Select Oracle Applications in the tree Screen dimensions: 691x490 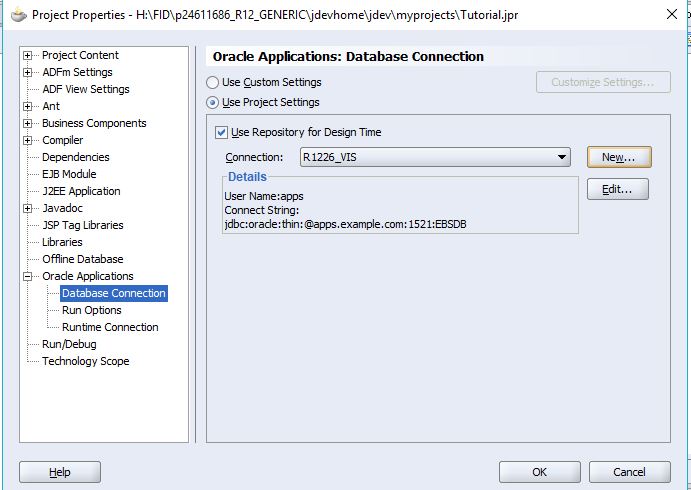click(x=87, y=276)
